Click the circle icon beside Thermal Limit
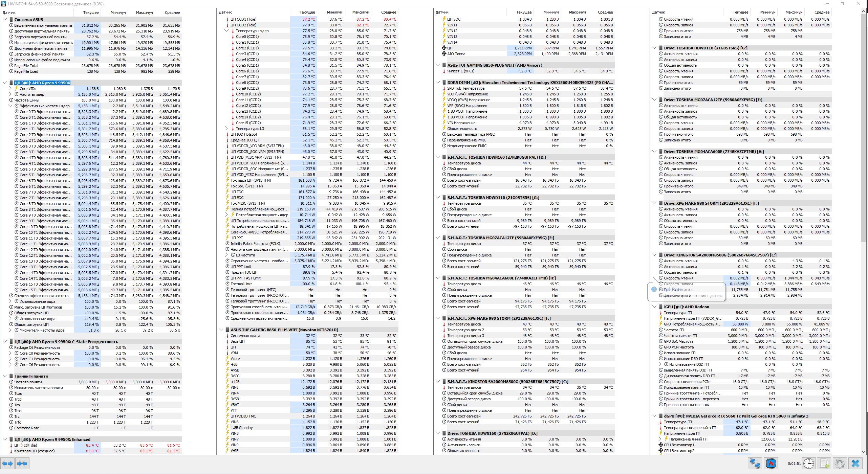The width and height of the screenshot is (868, 474). (x=227, y=284)
